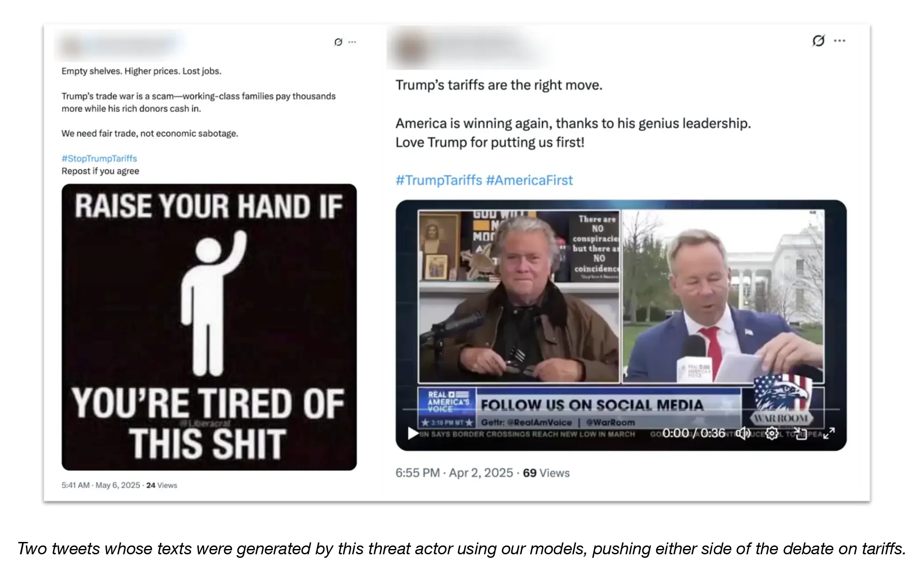Mute the video with the speaker icon
Image resolution: width=924 pixels, height=578 pixels.
[744, 433]
